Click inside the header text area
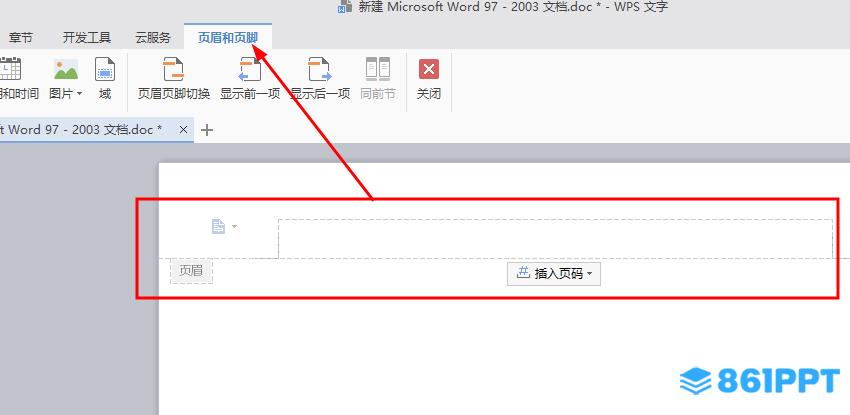 click(x=555, y=239)
